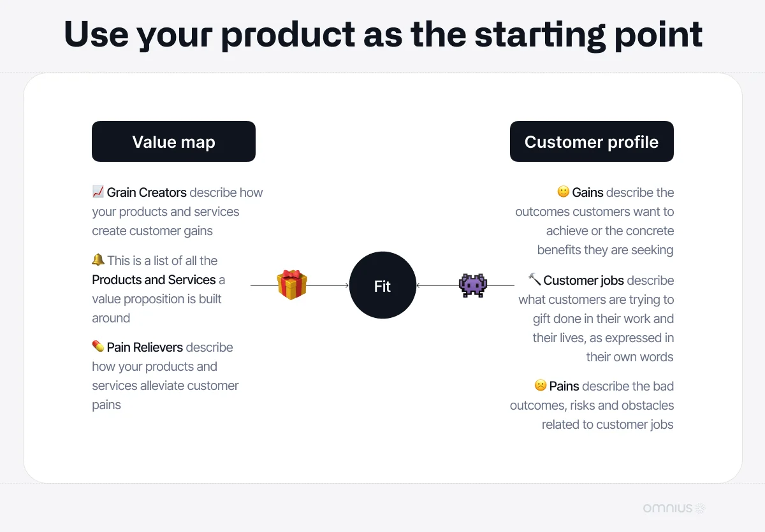765x532 pixels.
Task: Click the sad face icon beside Pains
Action: [x=540, y=385]
